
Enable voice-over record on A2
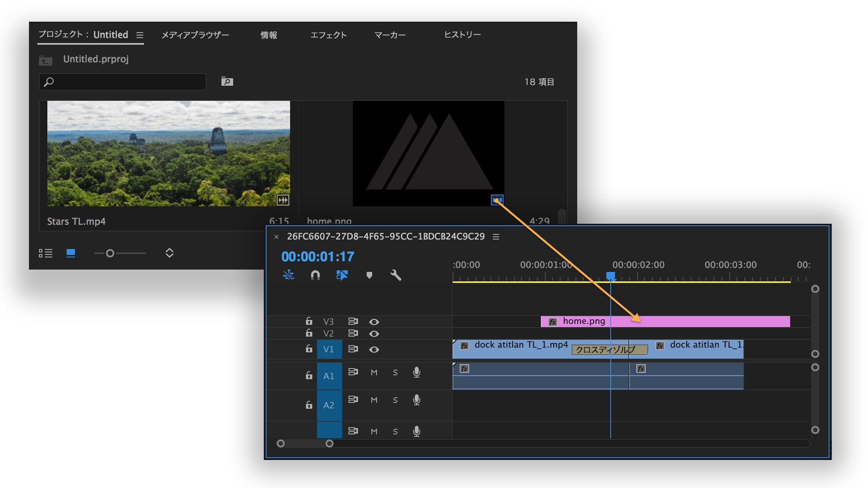coord(417,400)
